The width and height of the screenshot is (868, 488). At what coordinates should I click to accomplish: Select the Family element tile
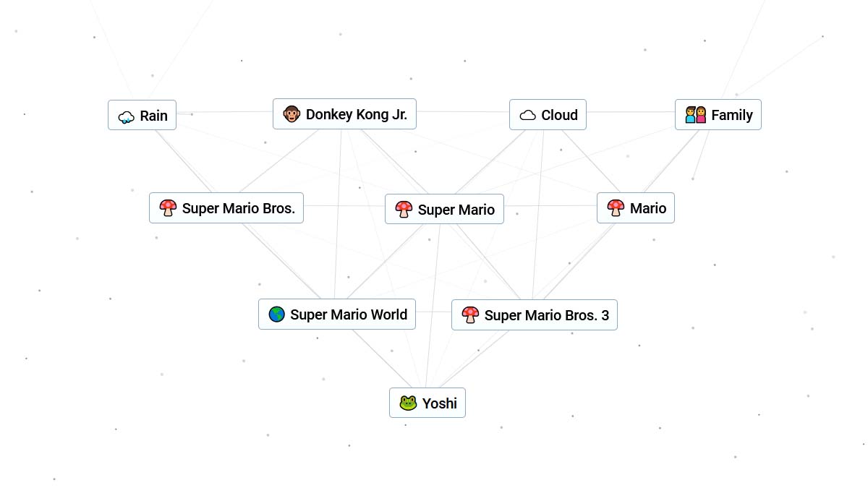pyautogui.click(x=718, y=114)
